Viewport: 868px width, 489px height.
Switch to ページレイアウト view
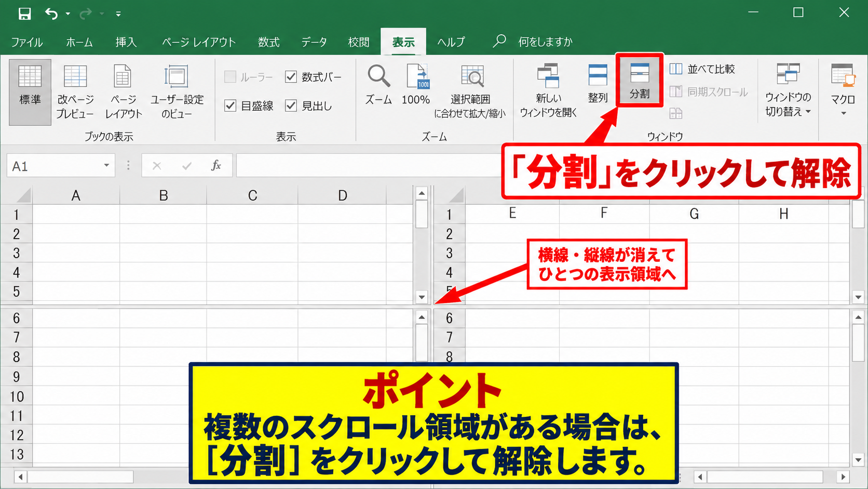tap(123, 92)
